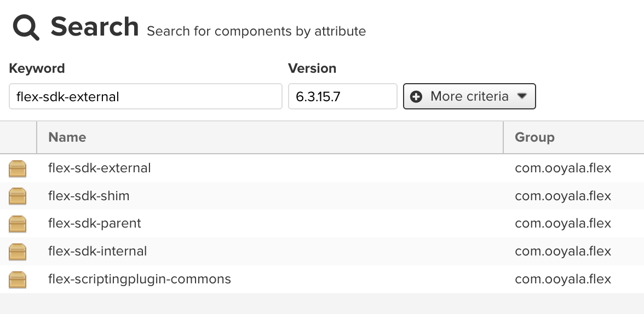Click the blank icon column header

(x=18, y=137)
